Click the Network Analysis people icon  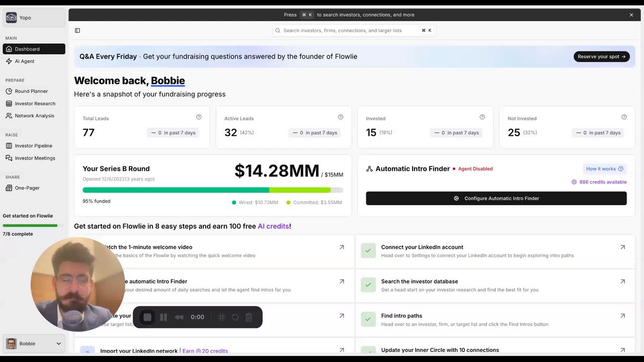point(9,115)
